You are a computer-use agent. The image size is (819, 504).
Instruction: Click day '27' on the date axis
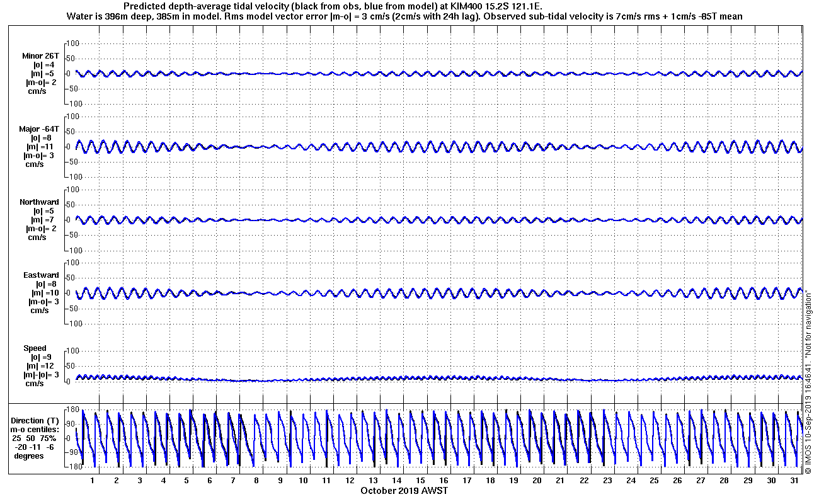coord(700,481)
